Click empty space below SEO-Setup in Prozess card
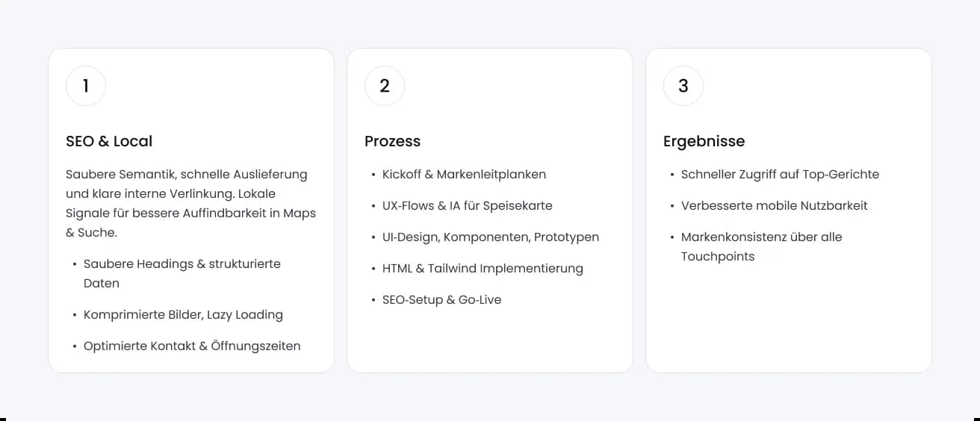This screenshot has width=980, height=421. [x=489, y=340]
